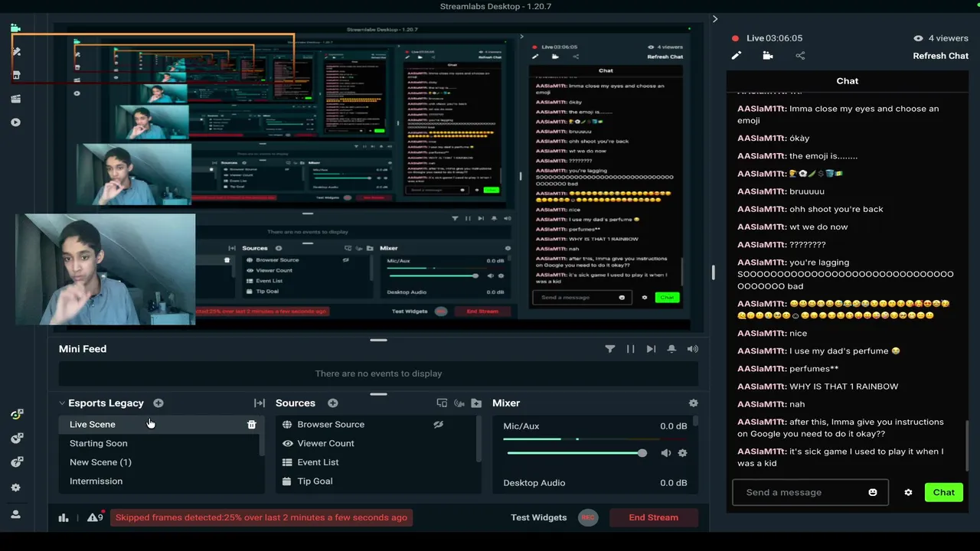
Task: Add a new source with plus icon
Action: (333, 403)
